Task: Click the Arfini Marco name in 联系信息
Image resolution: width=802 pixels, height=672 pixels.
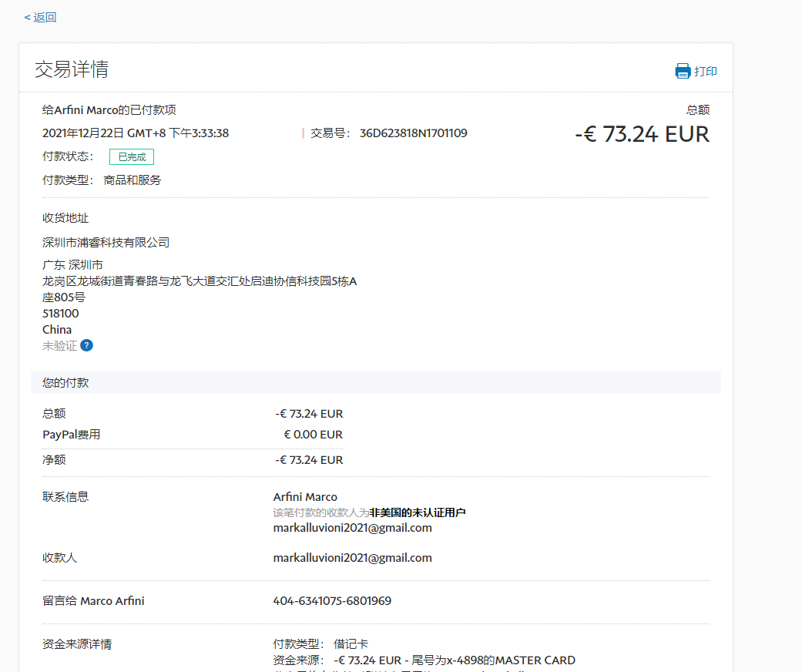Action: click(x=305, y=497)
